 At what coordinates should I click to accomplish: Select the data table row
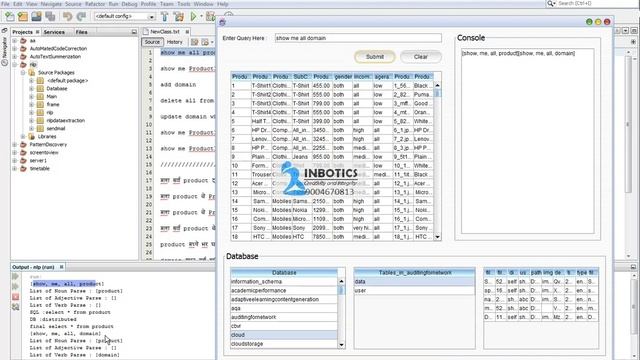tap(414, 282)
